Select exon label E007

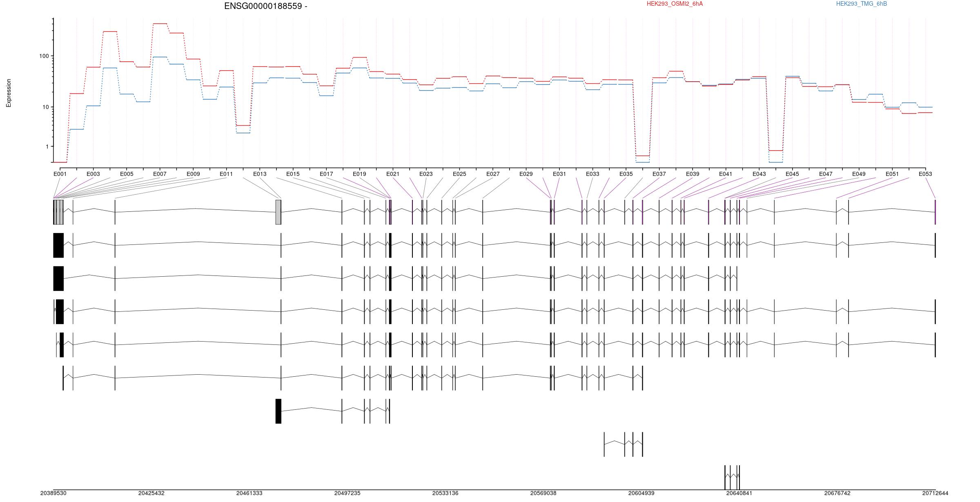coord(160,174)
